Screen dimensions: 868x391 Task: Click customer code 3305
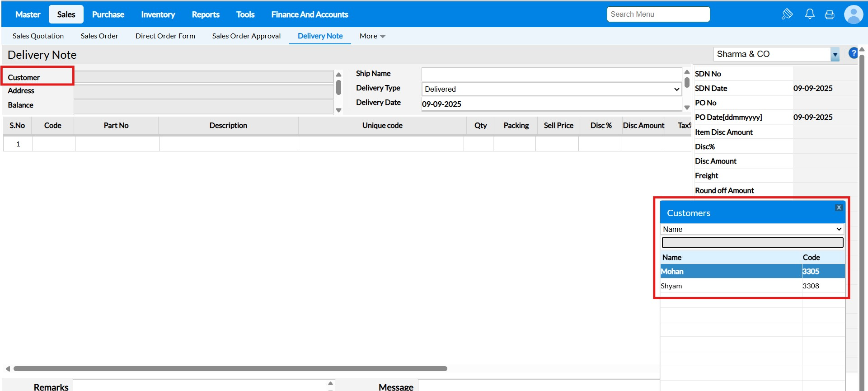(x=811, y=272)
